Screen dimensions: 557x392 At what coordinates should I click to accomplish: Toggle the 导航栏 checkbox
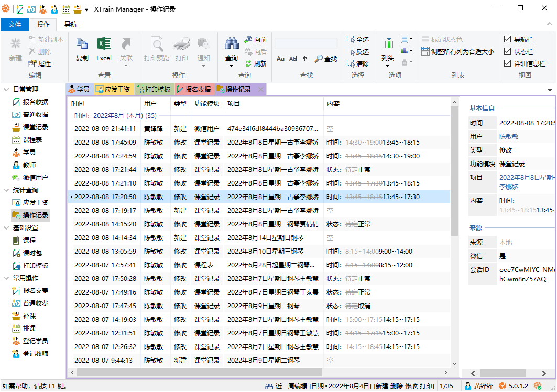(x=508, y=39)
